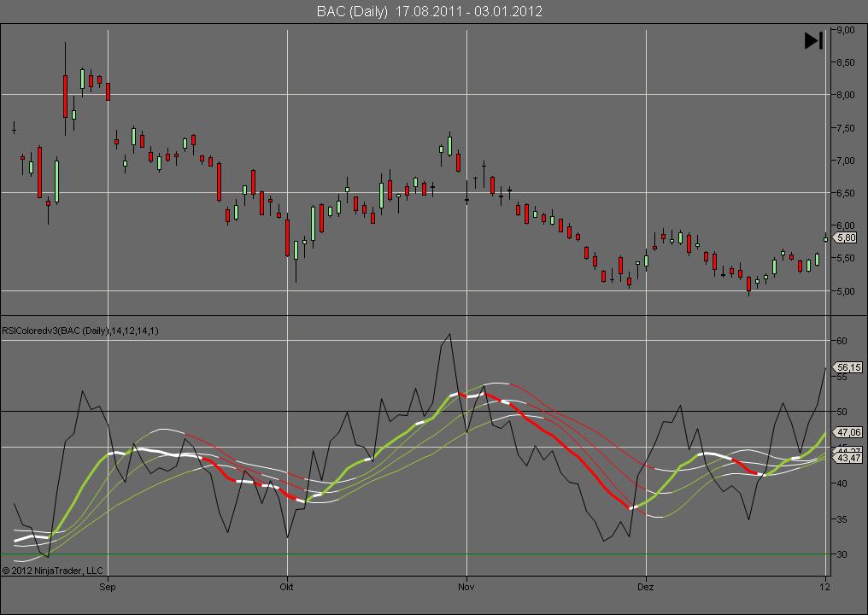
Task: Click the RSI value marker 56,15
Action: 848,367
